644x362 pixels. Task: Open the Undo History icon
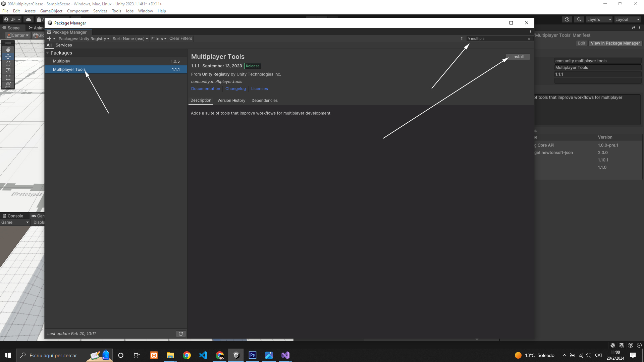point(567,19)
